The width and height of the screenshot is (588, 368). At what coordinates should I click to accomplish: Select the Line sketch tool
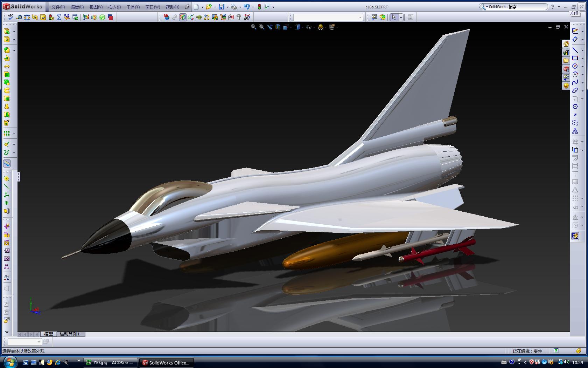pyautogui.click(x=575, y=50)
